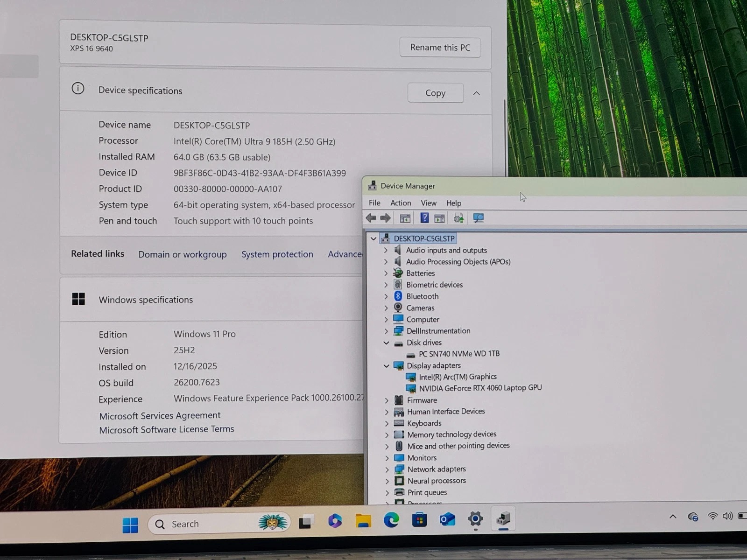Click the Forward arrow in Device Manager toolbar
Screen dimensions: 747x560
point(386,218)
